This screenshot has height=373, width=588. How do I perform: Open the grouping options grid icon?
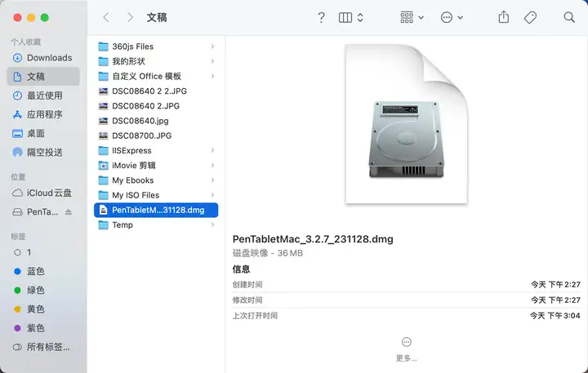(407, 17)
